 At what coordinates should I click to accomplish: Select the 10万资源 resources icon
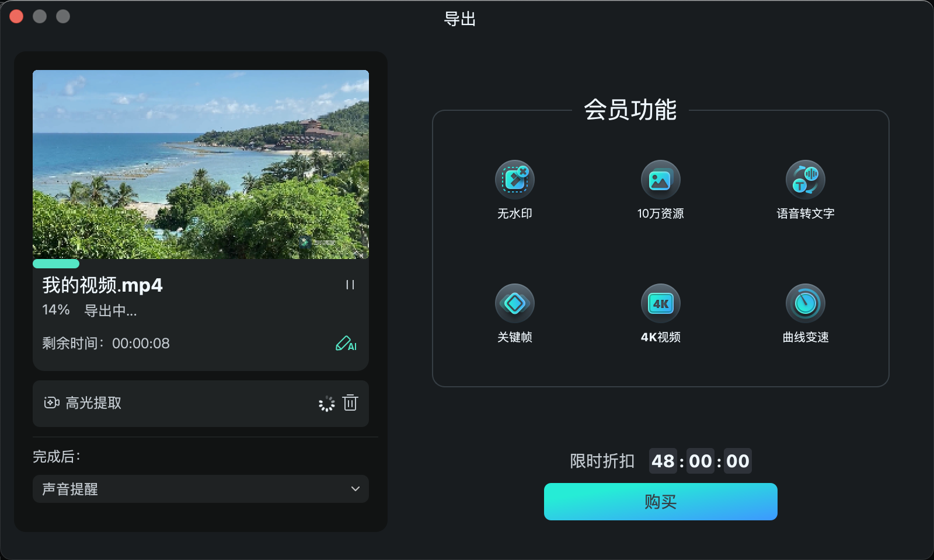pyautogui.click(x=660, y=180)
